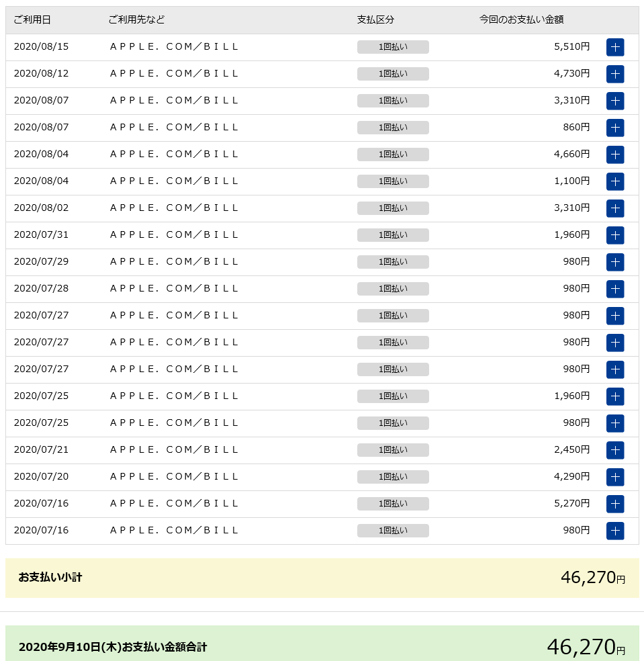Click the お支払い小計 label
644x661 pixels.
[50, 578]
